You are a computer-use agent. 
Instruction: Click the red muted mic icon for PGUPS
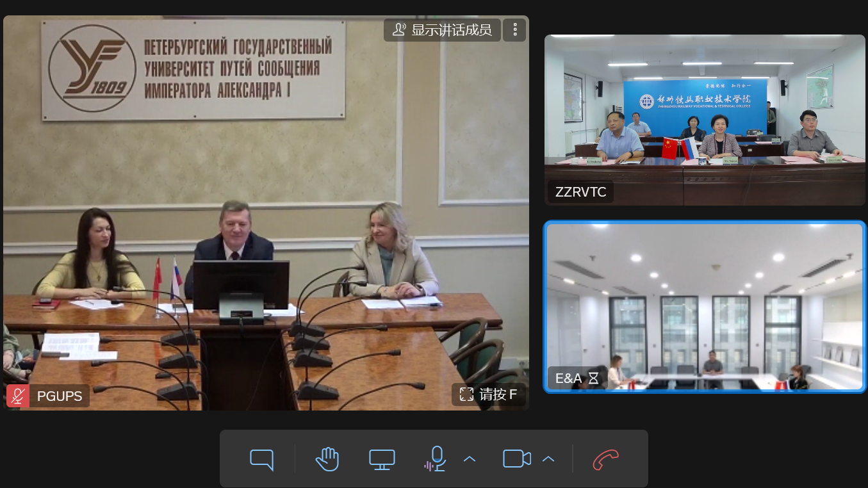click(x=18, y=396)
